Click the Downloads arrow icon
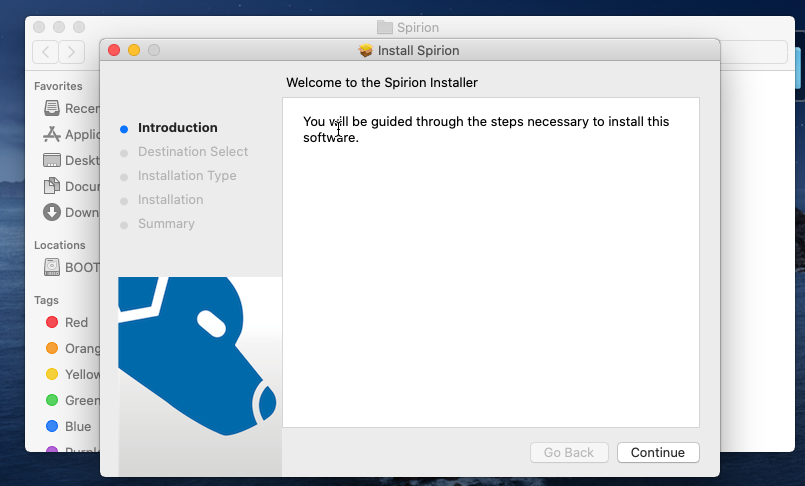805x486 pixels. click(x=52, y=212)
